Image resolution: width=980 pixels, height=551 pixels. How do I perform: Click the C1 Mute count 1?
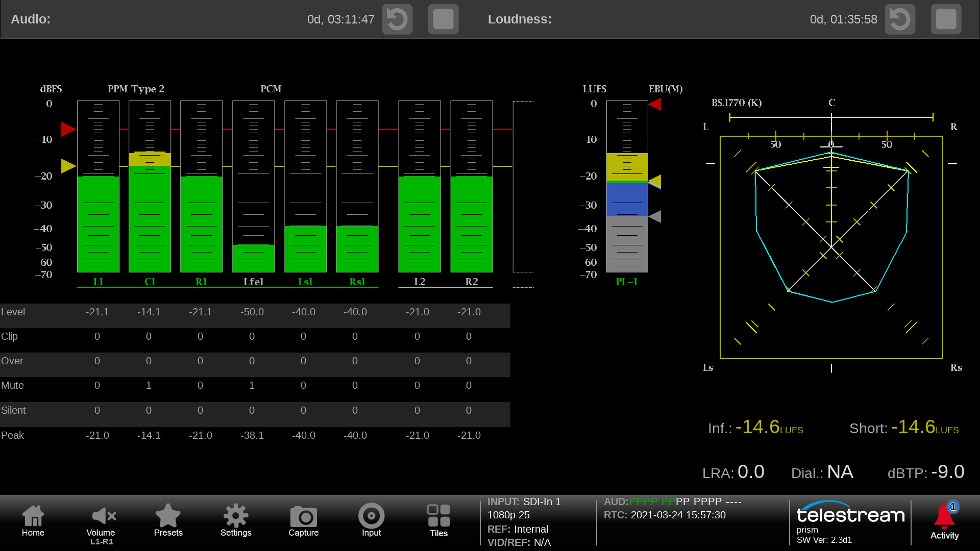149,385
